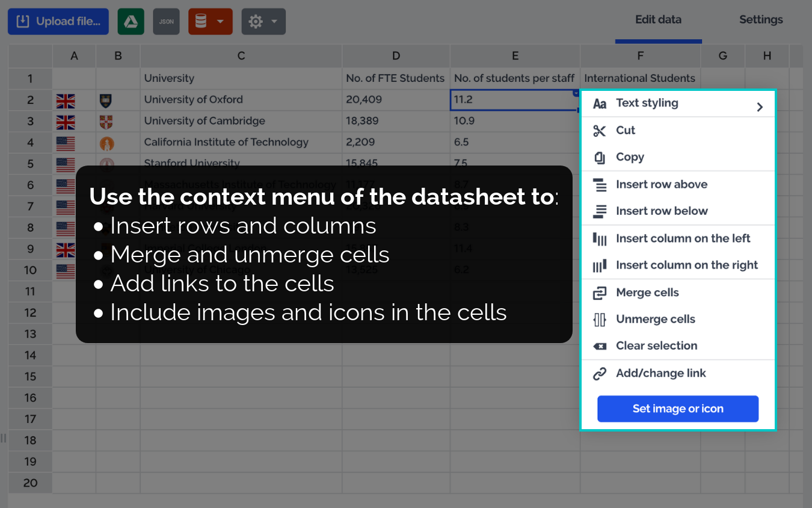Screen dimensions: 812x508
Task: Open dropdown arrow beside database button
Action: pyautogui.click(x=221, y=22)
